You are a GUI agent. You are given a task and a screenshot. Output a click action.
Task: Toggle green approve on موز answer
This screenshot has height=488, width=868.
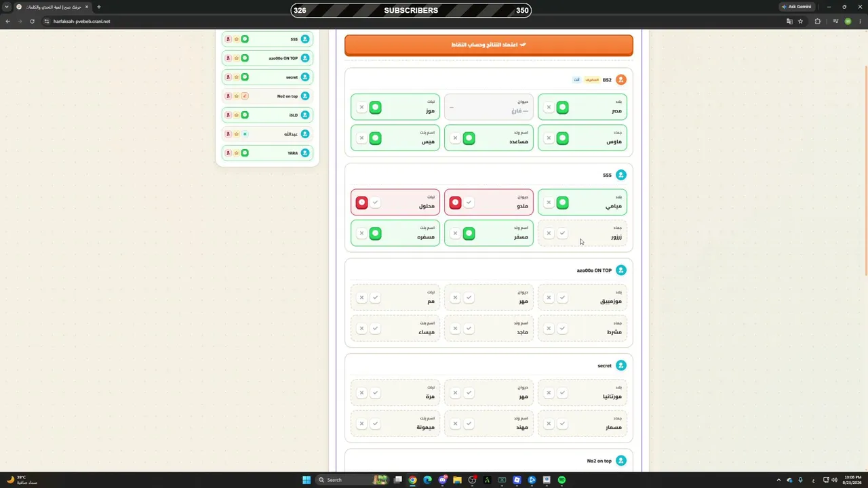tap(375, 107)
